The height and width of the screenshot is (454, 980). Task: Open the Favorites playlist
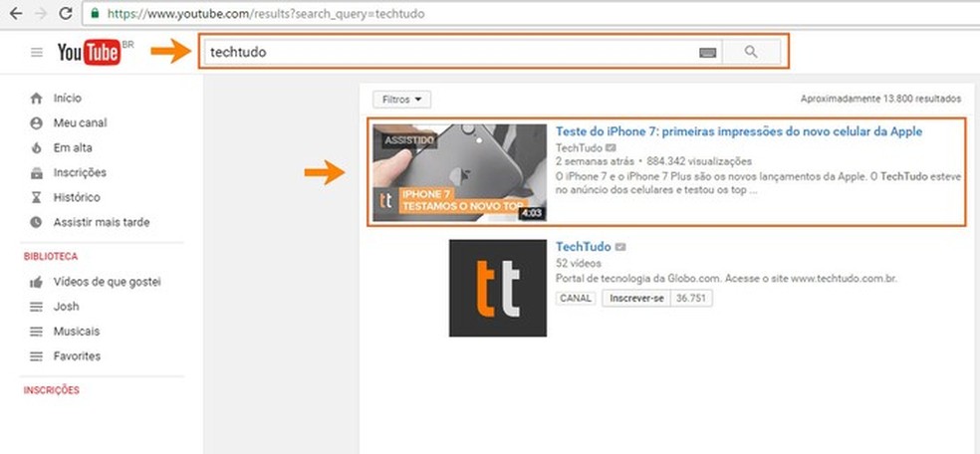point(77,356)
